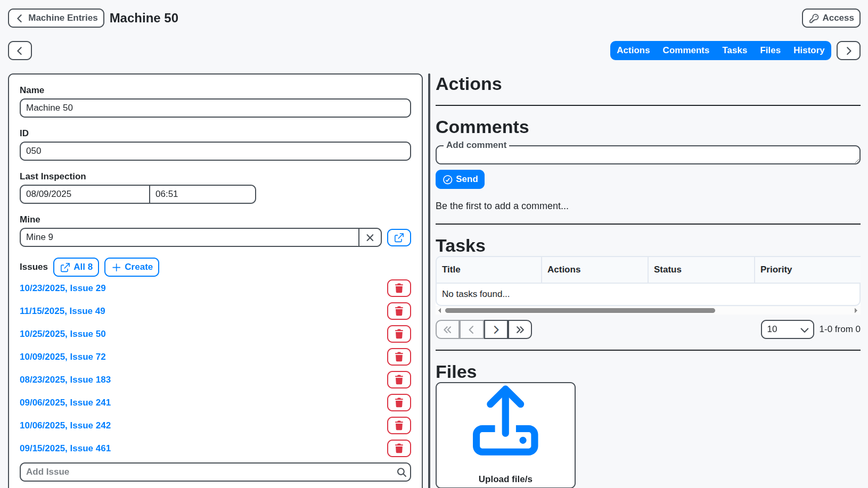The image size is (868, 488).
Task: Open the page size dropdown showing 10
Action: (x=787, y=329)
